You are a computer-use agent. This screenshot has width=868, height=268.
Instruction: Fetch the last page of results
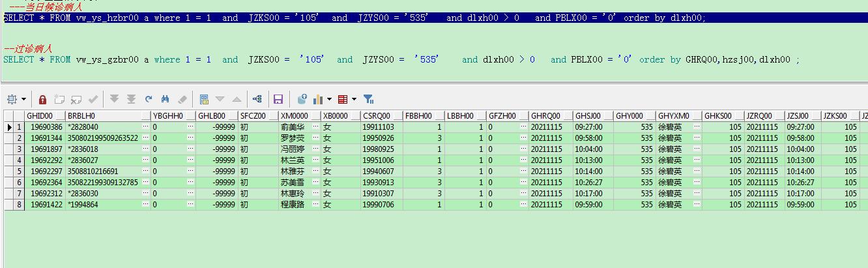(131, 99)
